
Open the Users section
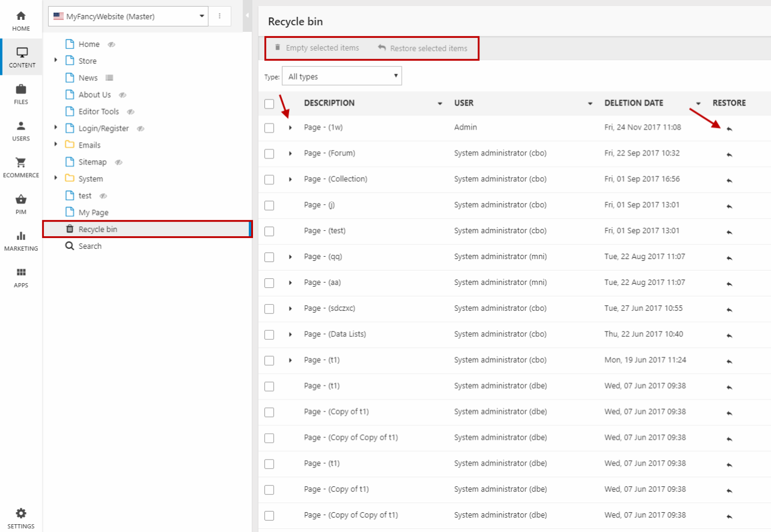tap(21, 131)
